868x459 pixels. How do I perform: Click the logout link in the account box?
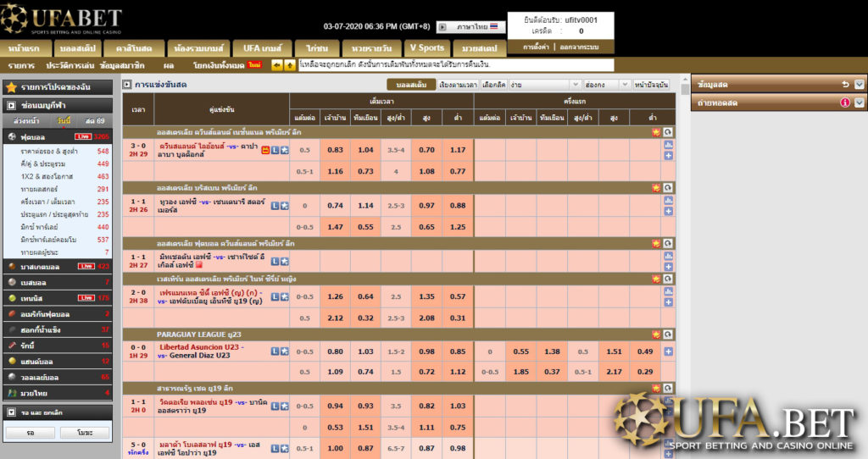coord(579,47)
